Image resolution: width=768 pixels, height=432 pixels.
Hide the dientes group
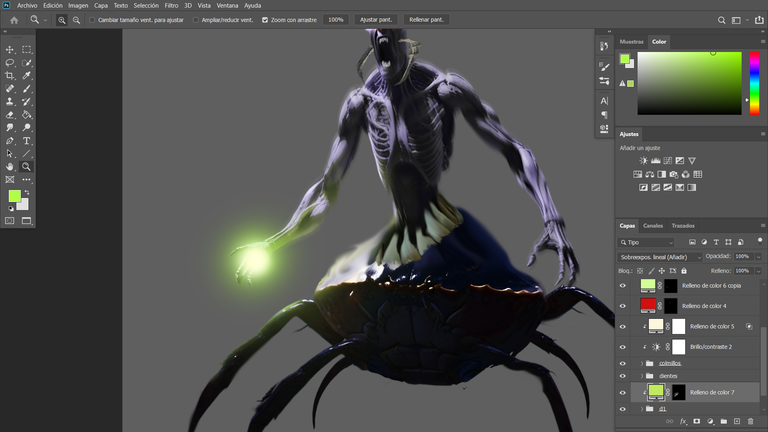(x=623, y=376)
